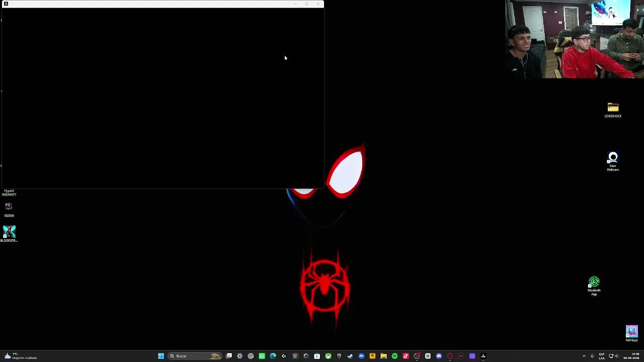Image resolution: width=644 pixels, height=362 pixels.
Task: Open CapCut from the taskbar
Action: click(x=428, y=356)
